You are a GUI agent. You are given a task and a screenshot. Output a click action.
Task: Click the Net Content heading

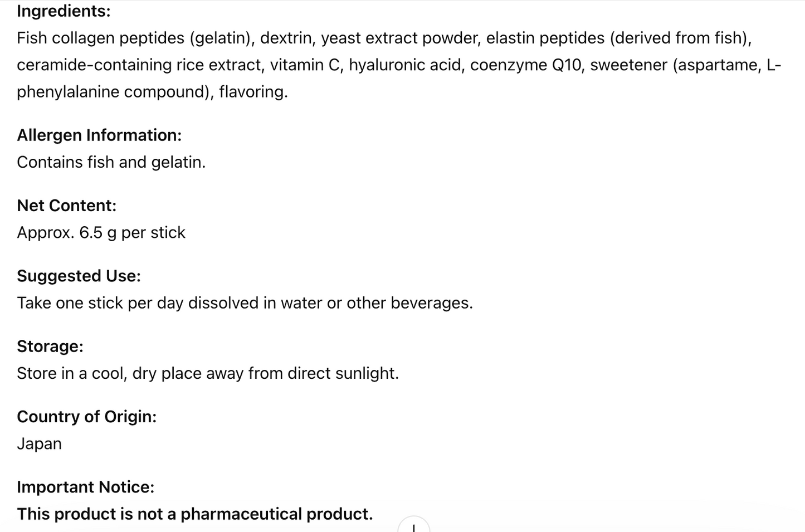point(67,206)
